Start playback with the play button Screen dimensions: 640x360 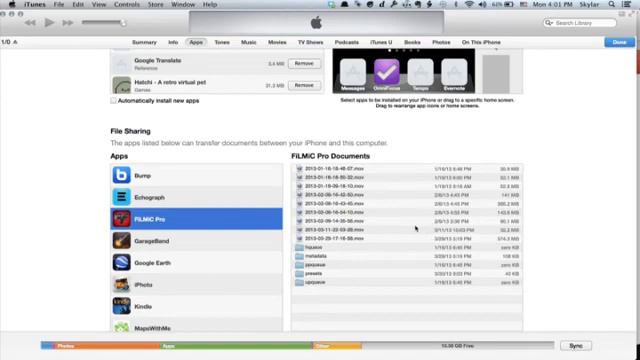[x=49, y=23]
